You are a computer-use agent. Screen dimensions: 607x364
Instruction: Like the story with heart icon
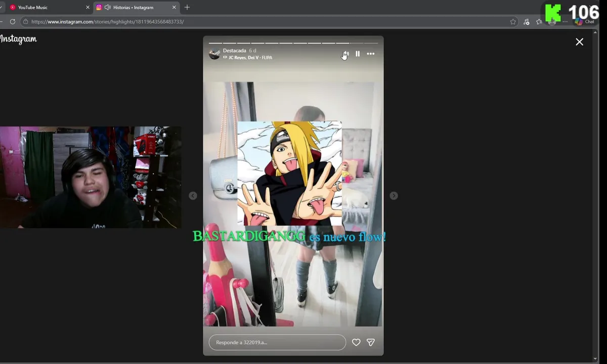356,342
